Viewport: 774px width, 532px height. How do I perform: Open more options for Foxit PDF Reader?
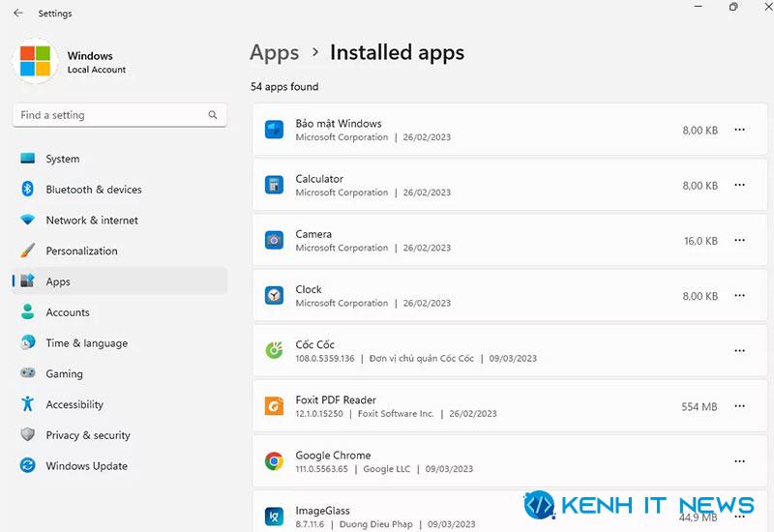[x=739, y=406]
